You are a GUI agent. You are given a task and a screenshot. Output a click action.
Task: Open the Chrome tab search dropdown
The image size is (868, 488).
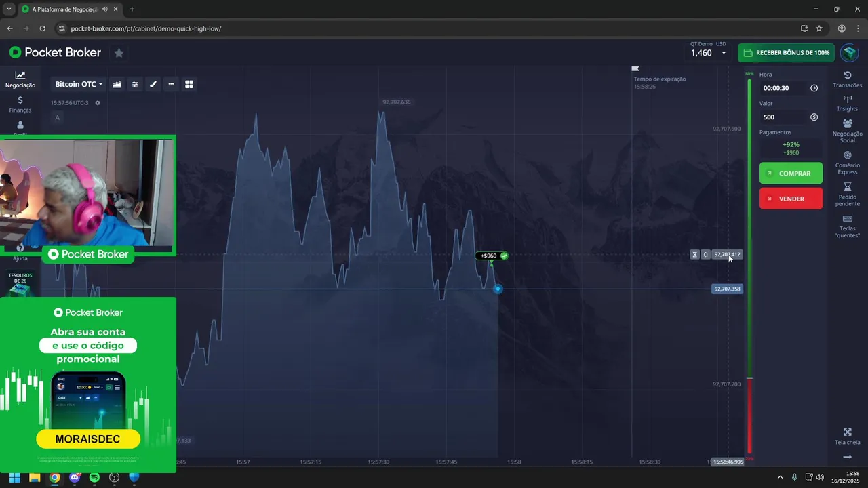(x=8, y=9)
